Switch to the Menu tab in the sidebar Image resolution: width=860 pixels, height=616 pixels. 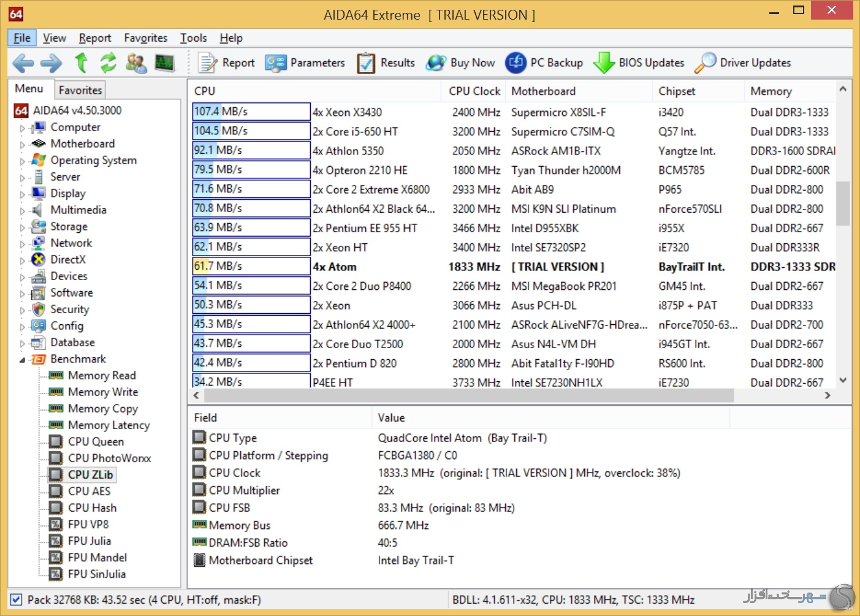[29, 89]
